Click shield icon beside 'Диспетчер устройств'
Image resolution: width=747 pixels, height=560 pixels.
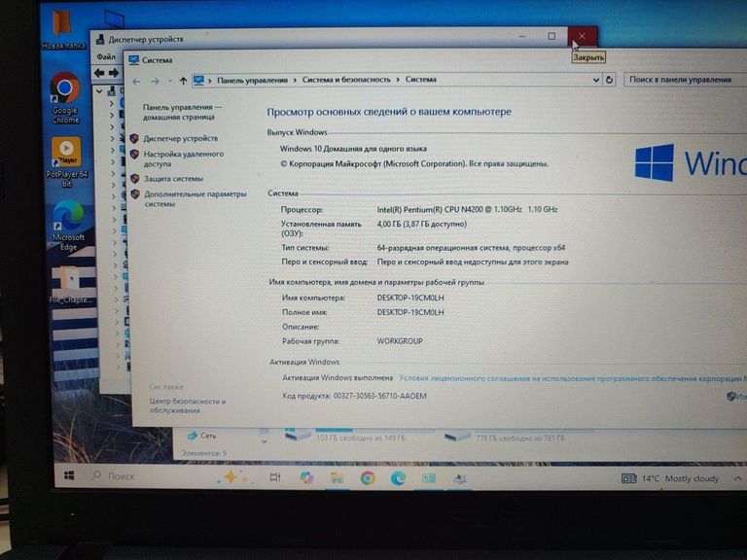[134, 138]
